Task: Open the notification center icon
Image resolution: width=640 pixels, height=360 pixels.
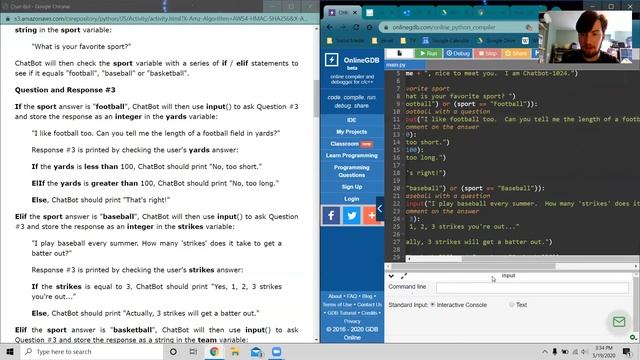Action: tap(627, 351)
